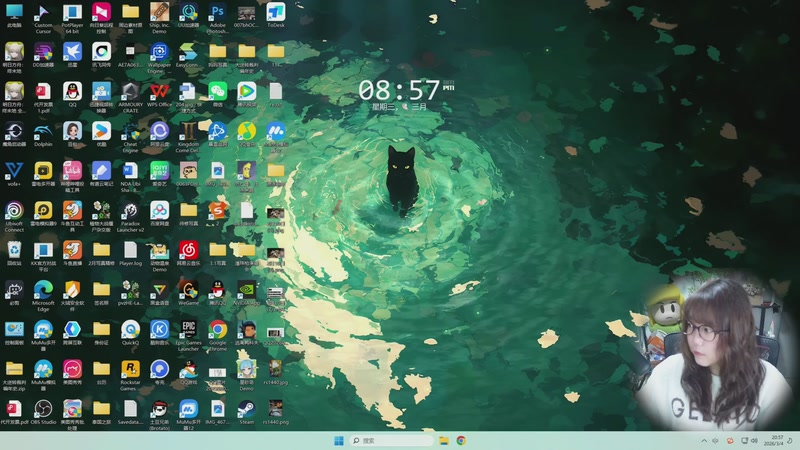800x450 pixels.
Task: Launch the red NetEase Cloud Music app
Action: click(x=188, y=254)
